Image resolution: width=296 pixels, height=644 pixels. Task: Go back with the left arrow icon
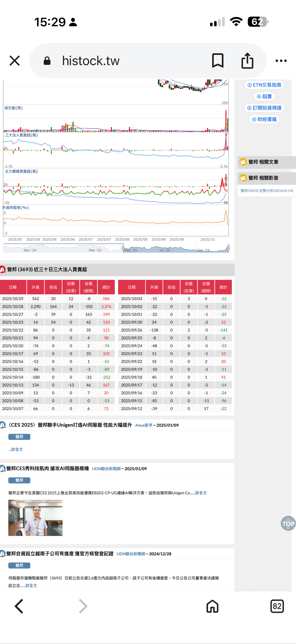[x=19, y=606]
